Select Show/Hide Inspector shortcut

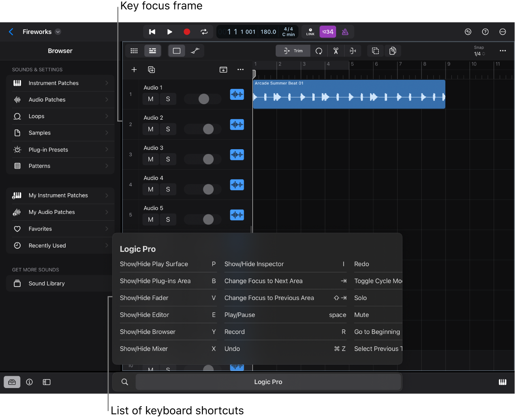pyautogui.click(x=285, y=264)
